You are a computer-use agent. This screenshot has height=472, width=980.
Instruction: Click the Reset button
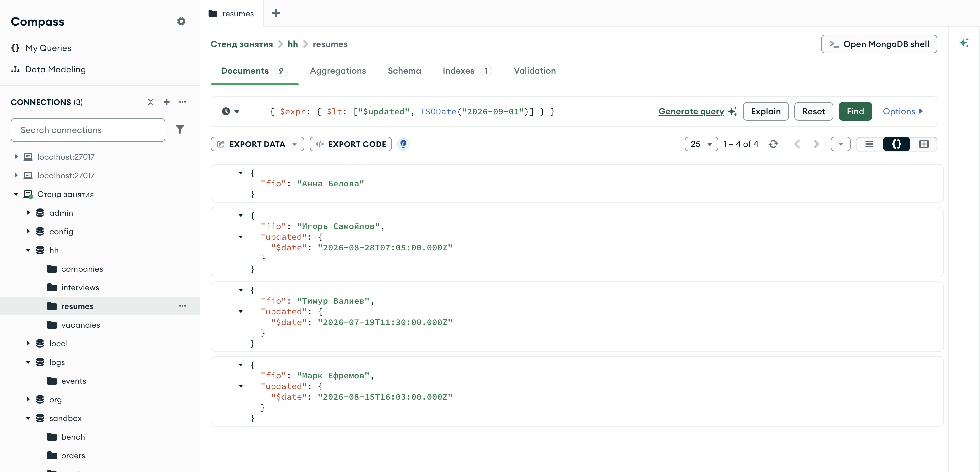click(813, 111)
